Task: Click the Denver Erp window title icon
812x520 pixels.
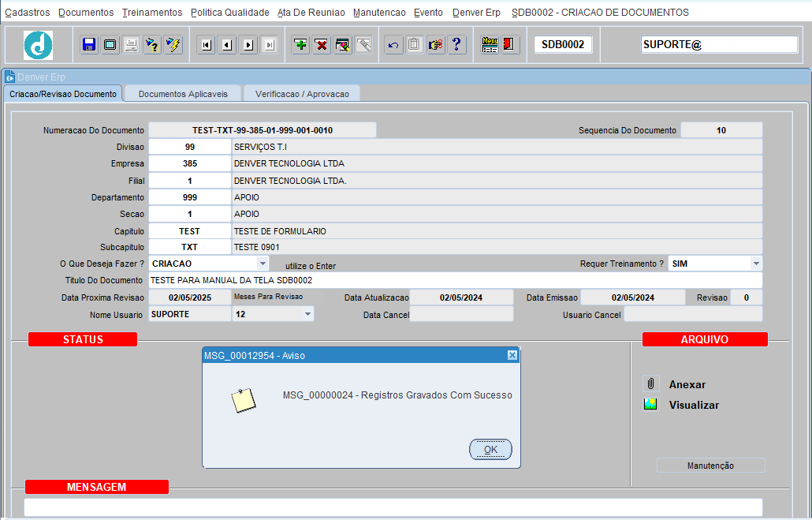Action: (x=9, y=77)
